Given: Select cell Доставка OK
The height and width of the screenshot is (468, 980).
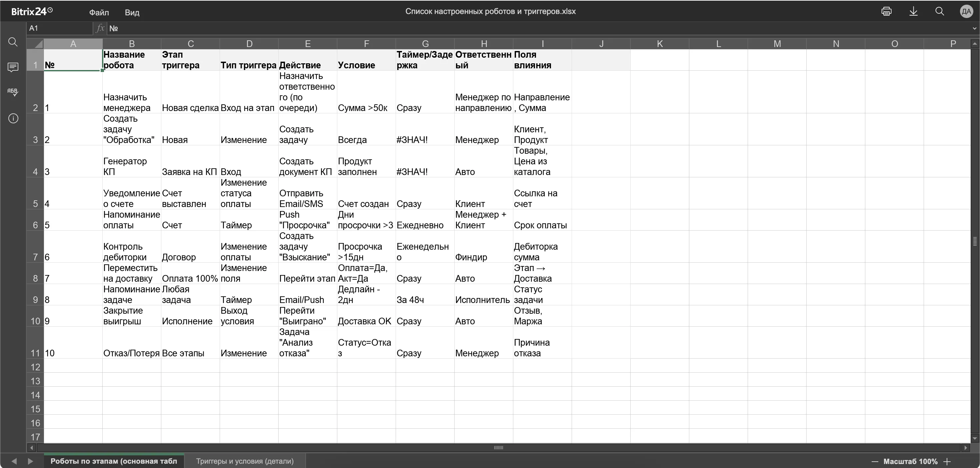Looking at the screenshot, I should click(366, 316).
